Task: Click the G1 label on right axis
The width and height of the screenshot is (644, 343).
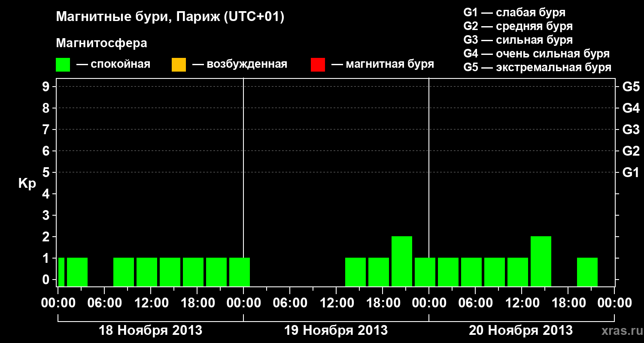Action: pyautogui.click(x=631, y=172)
